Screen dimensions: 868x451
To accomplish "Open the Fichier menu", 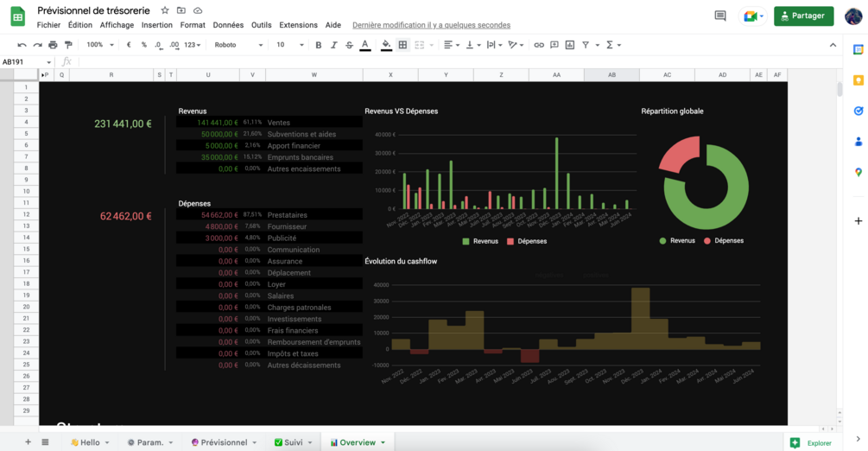I will (48, 25).
